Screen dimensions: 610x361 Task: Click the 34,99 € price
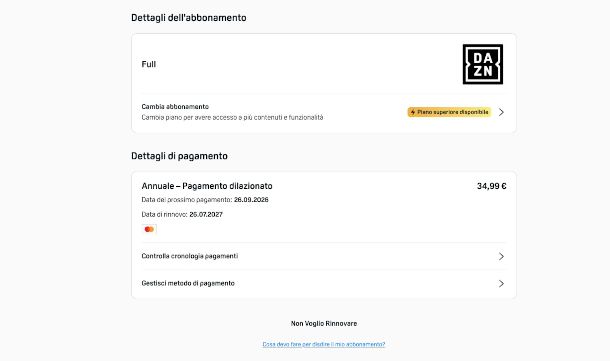tap(492, 186)
